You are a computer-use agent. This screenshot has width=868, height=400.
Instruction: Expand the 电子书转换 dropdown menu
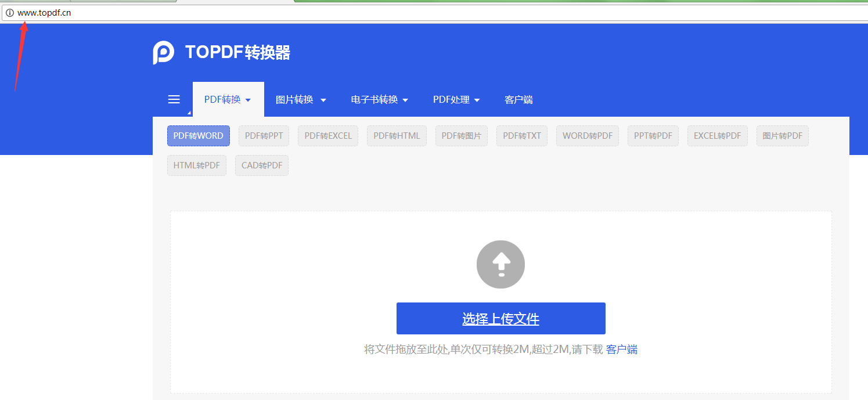point(380,99)
